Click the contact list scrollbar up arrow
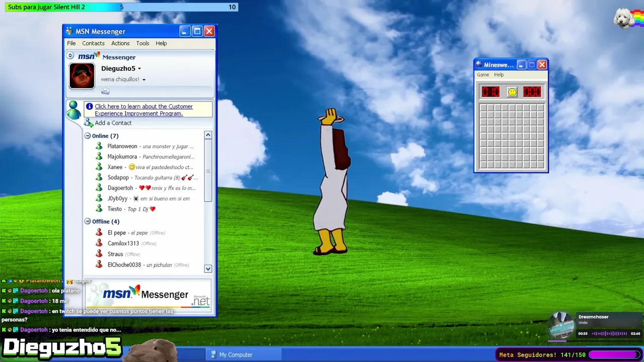Viewport: 644px width, 362px height. [208, 135]
